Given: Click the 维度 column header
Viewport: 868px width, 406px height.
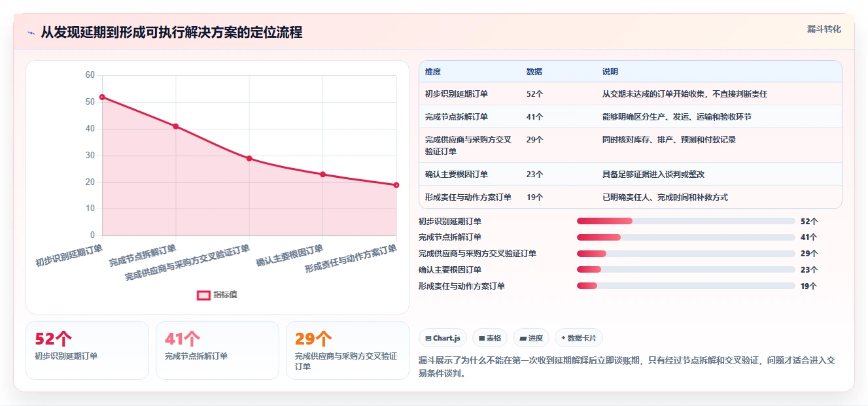Looking at the screenshot, I should coord(433,72).
